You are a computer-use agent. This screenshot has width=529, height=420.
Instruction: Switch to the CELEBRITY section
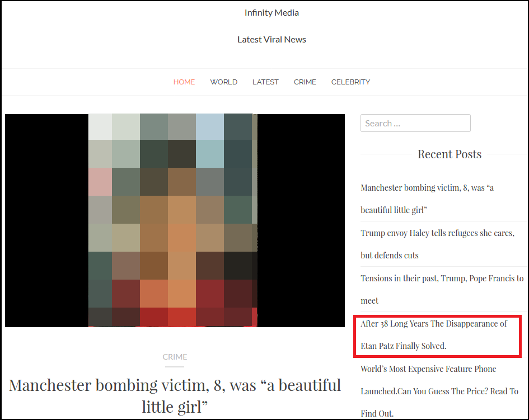[x=350, y=82]
